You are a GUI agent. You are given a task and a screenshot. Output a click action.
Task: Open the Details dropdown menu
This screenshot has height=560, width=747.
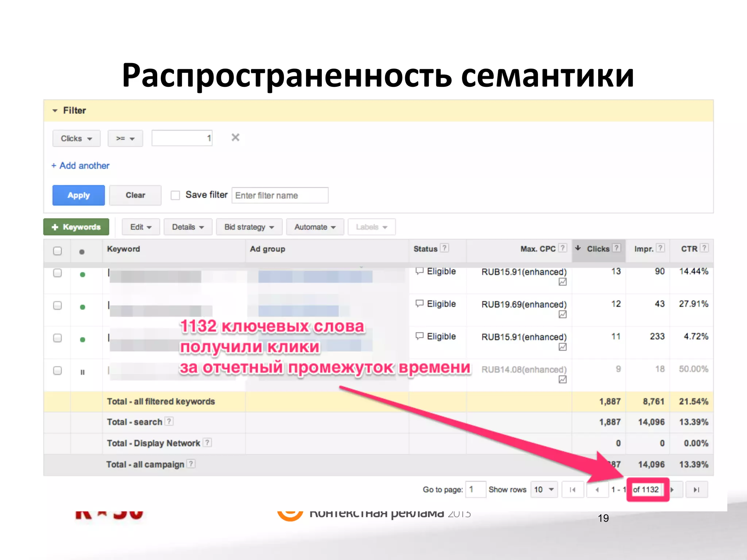coord(188,227)
